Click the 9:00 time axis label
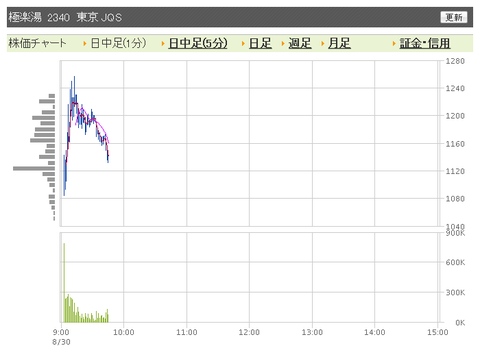 pos(61,332)
